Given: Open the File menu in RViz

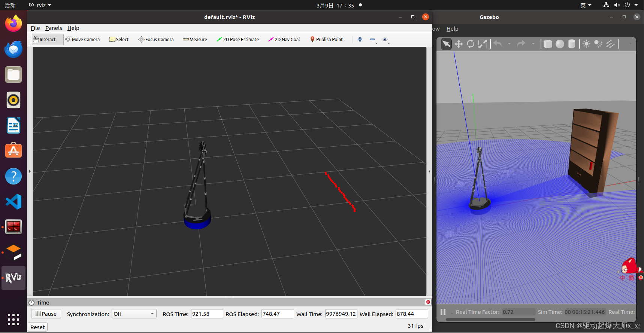Looking at the screenshot, I should [x=35, y=28].
